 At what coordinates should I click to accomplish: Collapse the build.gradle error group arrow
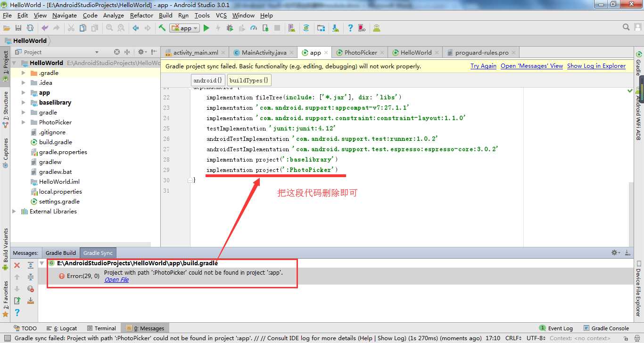42,263
